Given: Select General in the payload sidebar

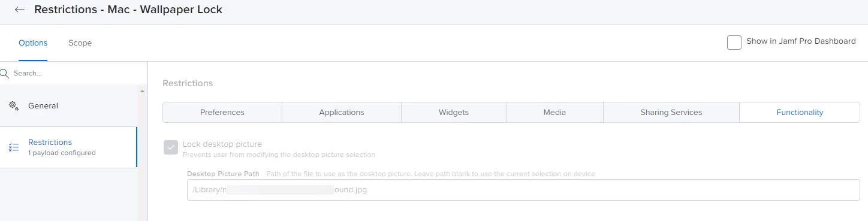Looking at the screenshot, I should click(x=69, y=106).
